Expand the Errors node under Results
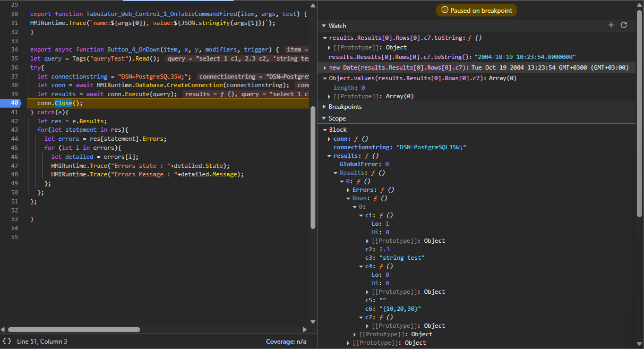Viewport: 644px width, 349px height. tap(348, 190)
